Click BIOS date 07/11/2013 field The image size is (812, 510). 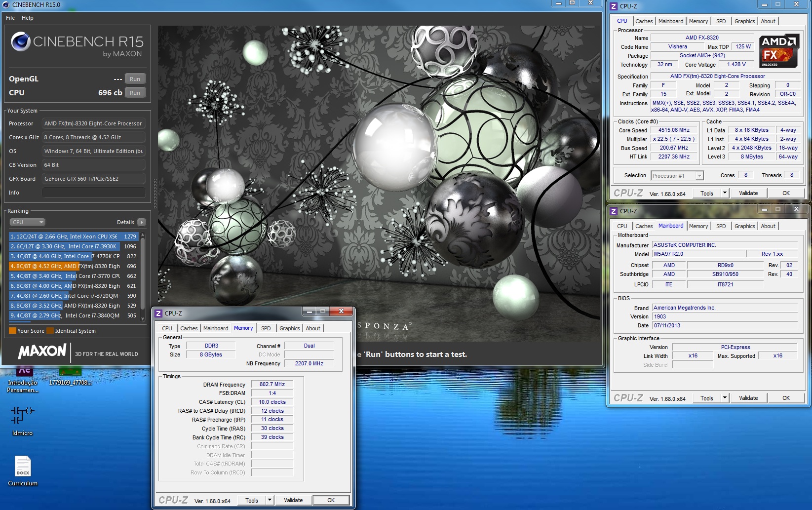click(725, 325)
